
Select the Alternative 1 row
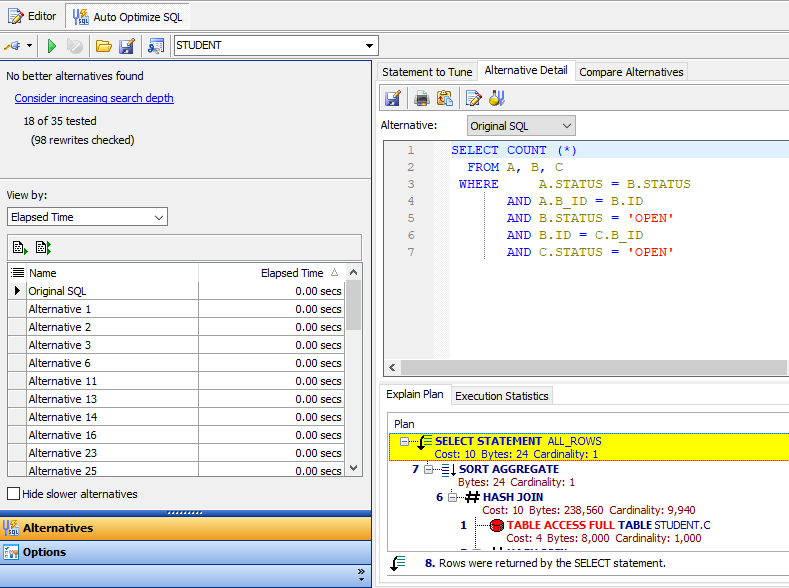click(x=176, y=309)
